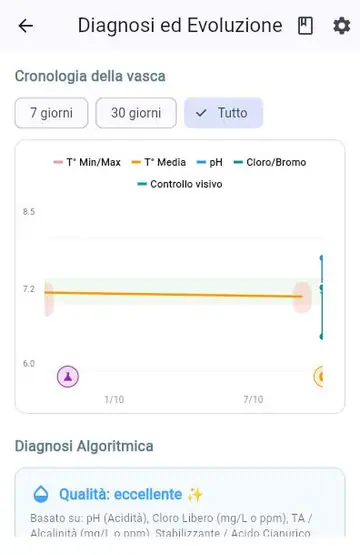
Task: Select the 7 giorni filter chip
Action: [51, 113]
